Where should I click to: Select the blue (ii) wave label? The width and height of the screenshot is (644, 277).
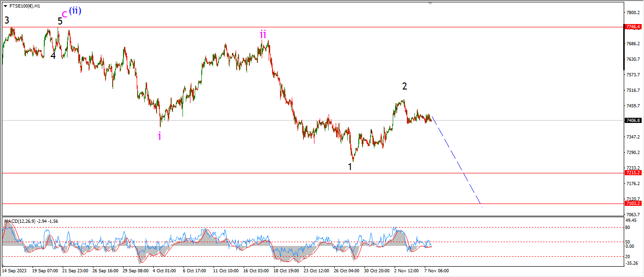point(75,10)
